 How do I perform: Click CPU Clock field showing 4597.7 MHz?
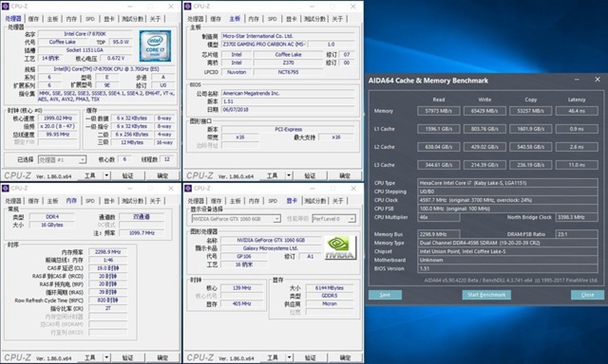click(x=508, y=200)
